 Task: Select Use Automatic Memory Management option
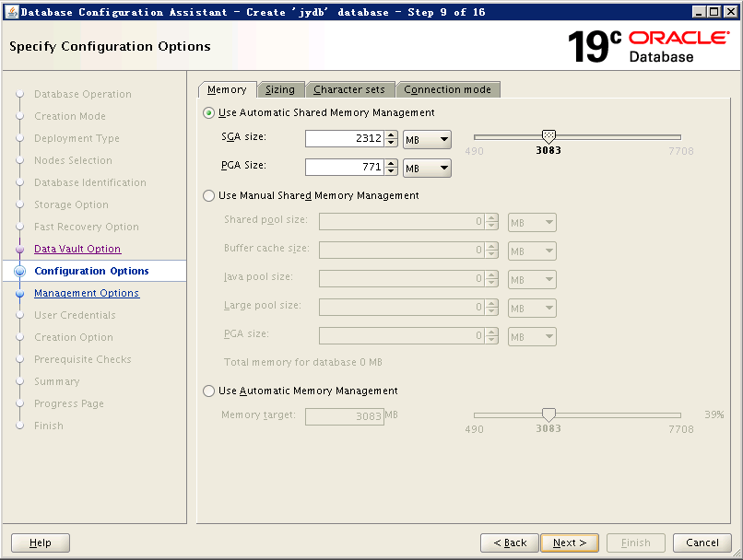tap(209, 391)
